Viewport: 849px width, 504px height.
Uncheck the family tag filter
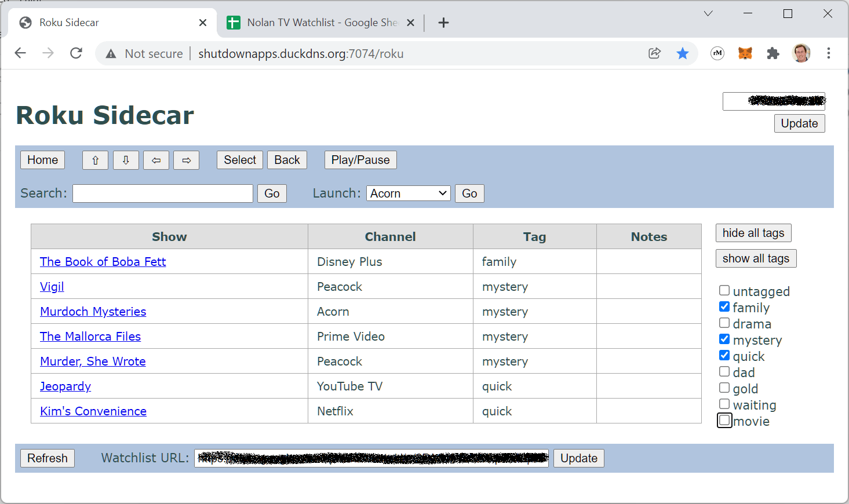(724, 306)
